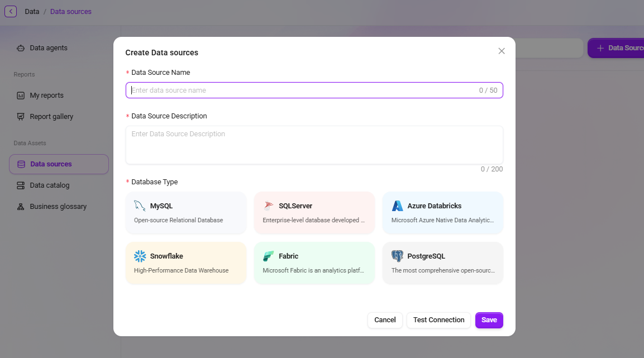Choose Fabric database type card
Viewport: 644px width, 358px height.
point(314,263)
